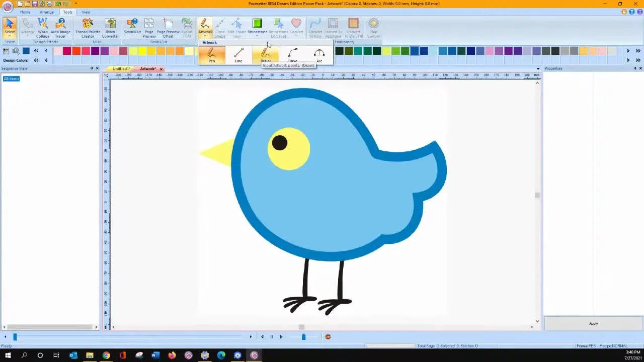Open Microsoft Word from the taskbar

[x=155, y=355]
